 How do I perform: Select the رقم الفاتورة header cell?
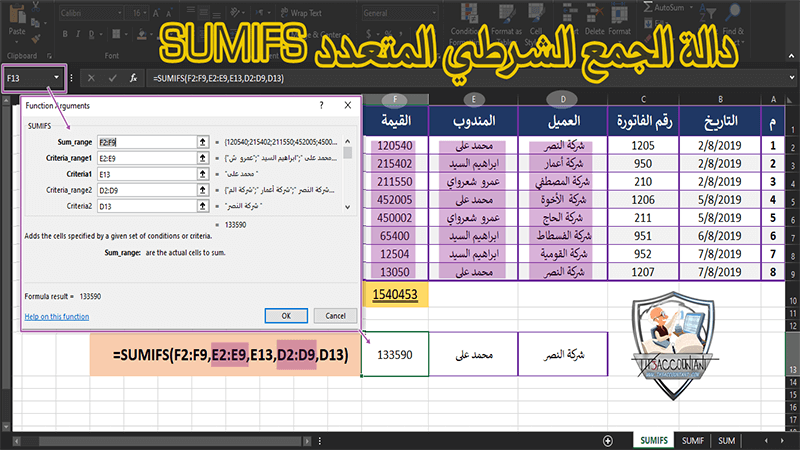coord(643,121)
